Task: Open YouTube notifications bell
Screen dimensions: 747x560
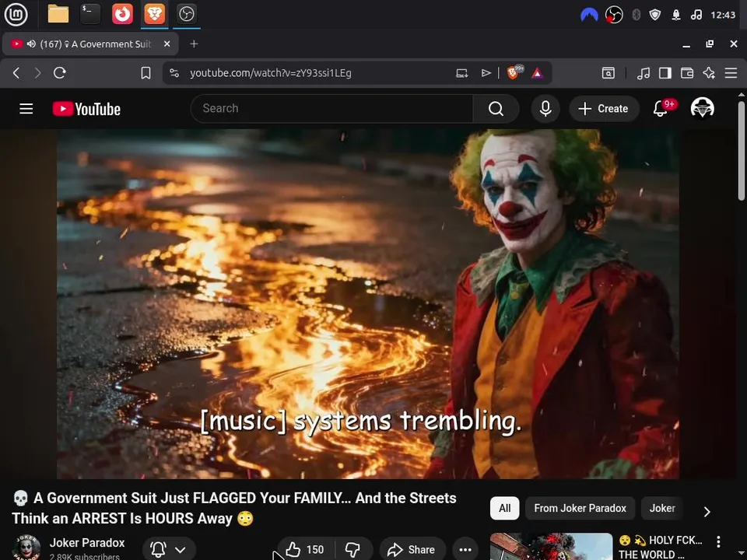Action: coord(661,109)
